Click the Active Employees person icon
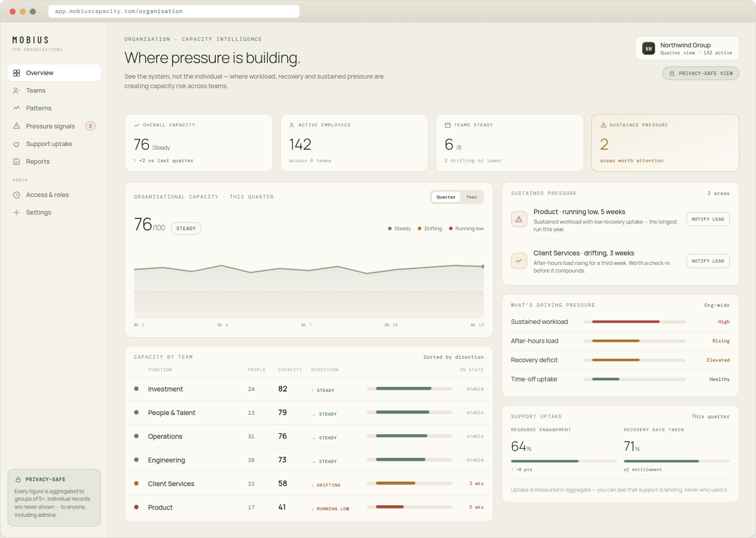This screenshot has height=538, width=756. [292, 125]
